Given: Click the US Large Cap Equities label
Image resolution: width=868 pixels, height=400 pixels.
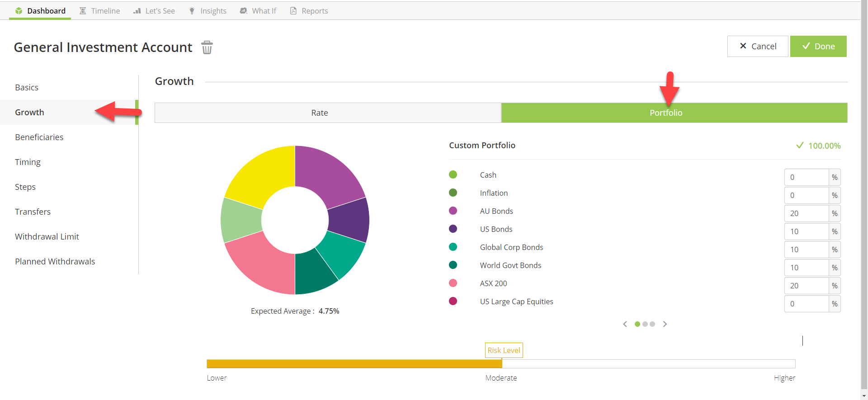Looking at the screenshot, I should (x=517, y=301).
